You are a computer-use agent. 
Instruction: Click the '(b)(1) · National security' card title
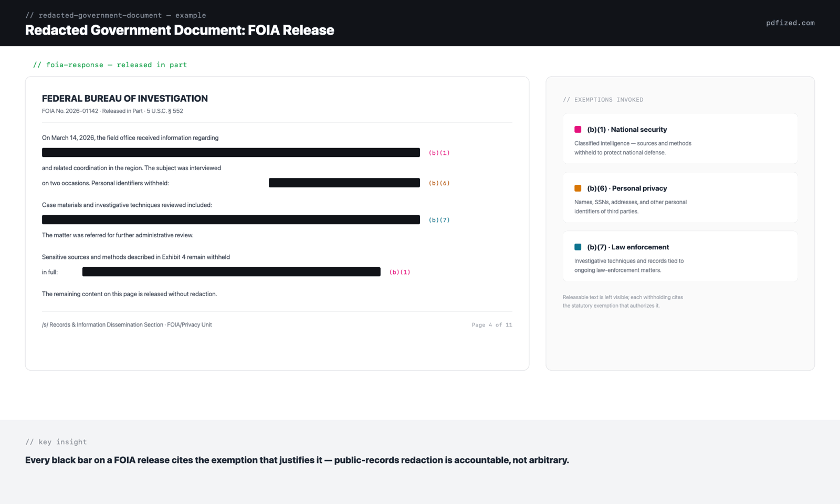[627, 129]
